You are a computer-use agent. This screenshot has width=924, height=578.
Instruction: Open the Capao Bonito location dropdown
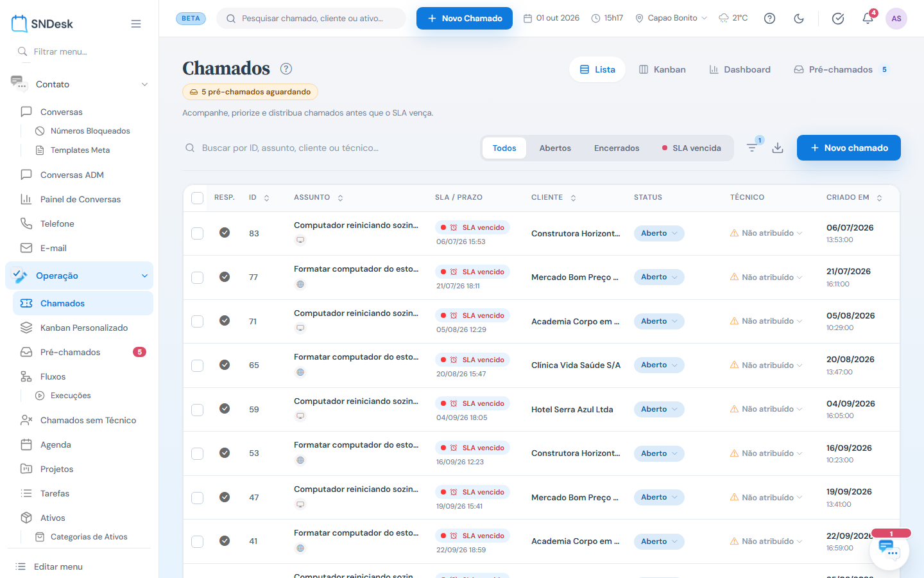pyautogui.click(x=671, y=18)
